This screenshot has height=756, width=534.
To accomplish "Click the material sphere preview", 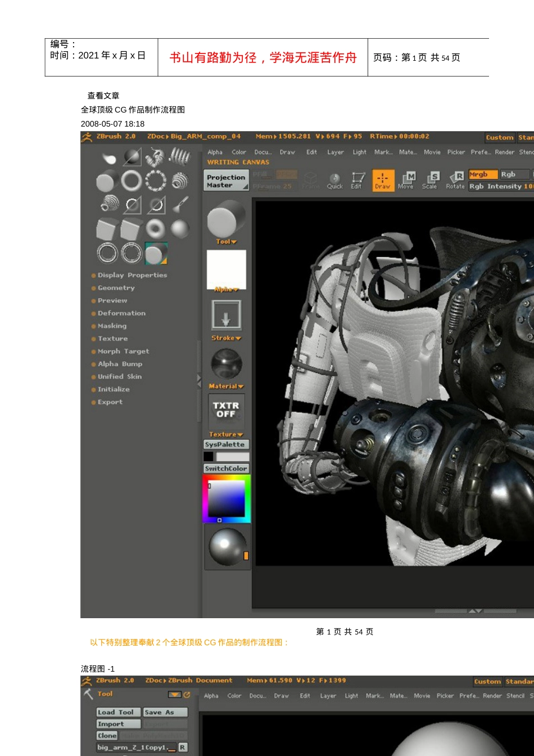I will 227,364.
